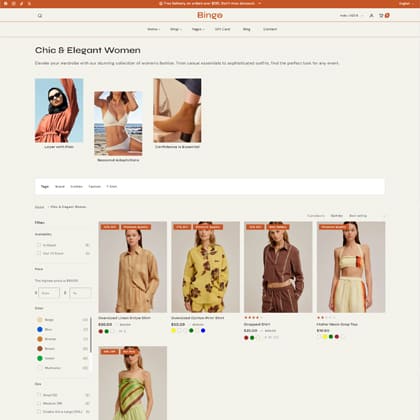
Task: Open the Pages menu
Action: click(x=198, y=29)
